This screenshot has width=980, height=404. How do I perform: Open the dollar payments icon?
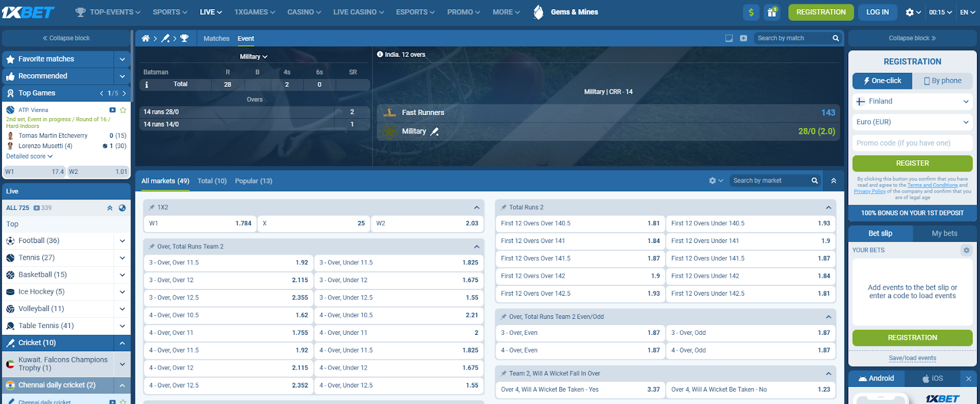click(x=751, y=12)
